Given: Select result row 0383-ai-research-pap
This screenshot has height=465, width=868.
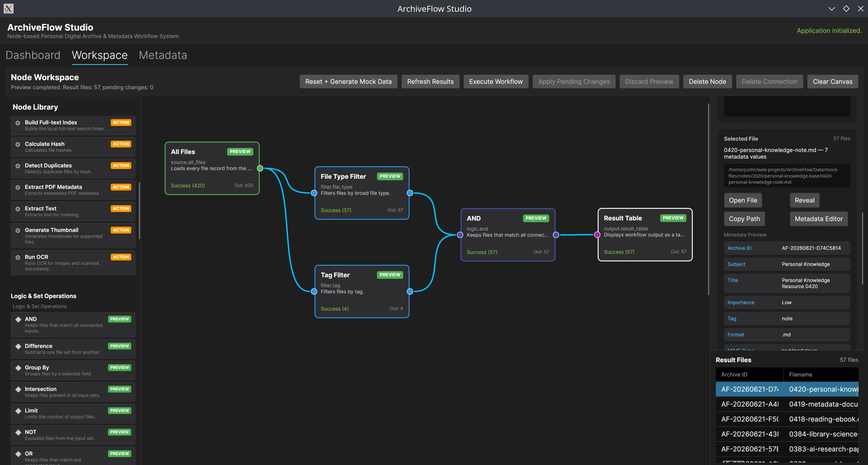Looking at the screenshot, I should point(787,449).
